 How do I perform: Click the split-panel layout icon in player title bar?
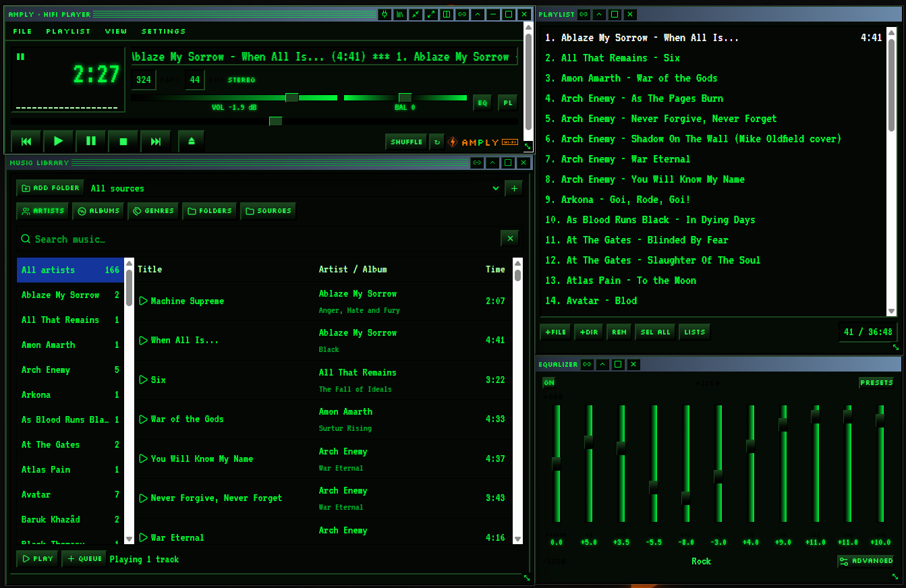point(447,14)
